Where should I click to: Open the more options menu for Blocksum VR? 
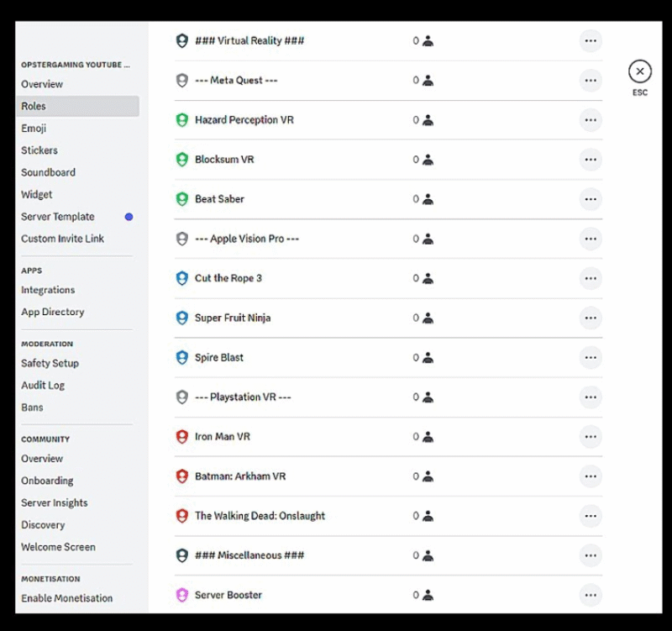tap(591, 160)
